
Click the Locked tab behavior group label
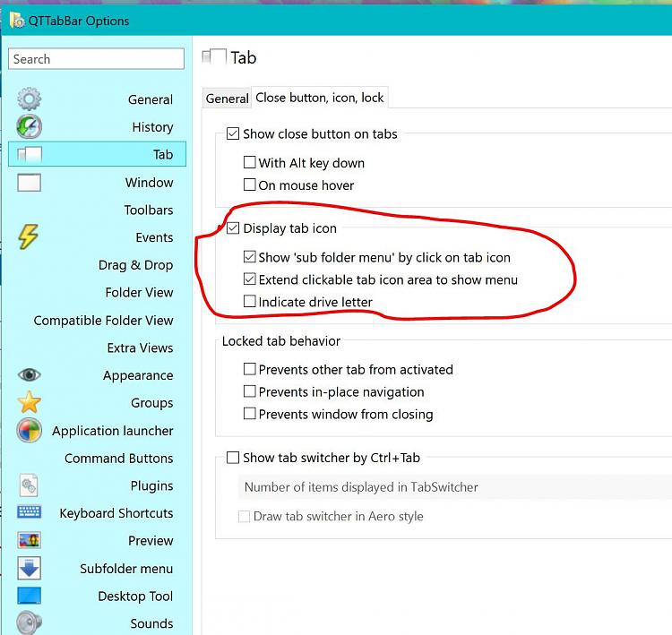[x=281, y=341]
